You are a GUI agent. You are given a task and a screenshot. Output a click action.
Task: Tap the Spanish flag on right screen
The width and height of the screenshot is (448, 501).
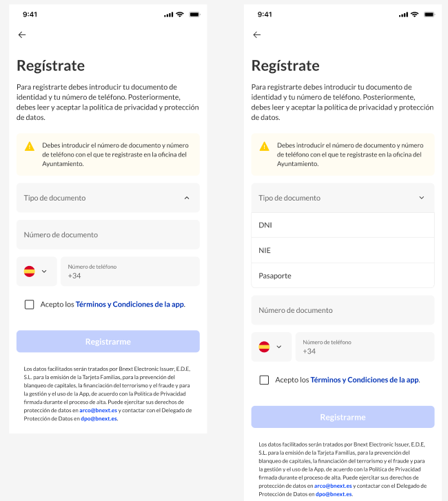264,347
